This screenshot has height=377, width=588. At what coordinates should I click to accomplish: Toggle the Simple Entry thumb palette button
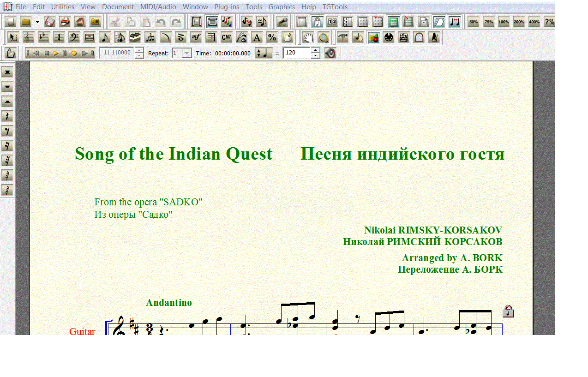(11, 53)
